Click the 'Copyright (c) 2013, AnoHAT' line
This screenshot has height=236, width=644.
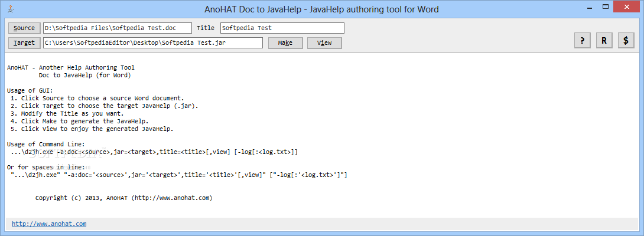coord(123,198)
